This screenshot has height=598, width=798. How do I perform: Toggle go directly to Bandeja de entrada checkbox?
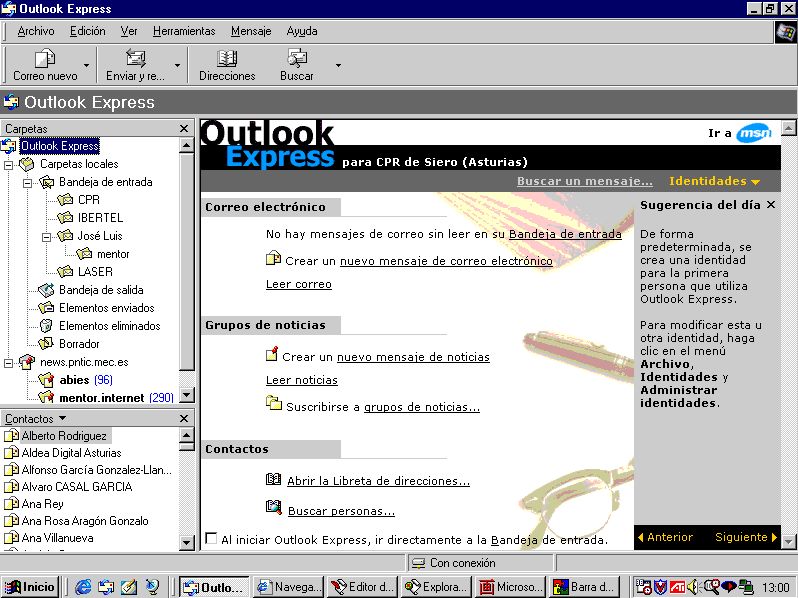[211, 538]
